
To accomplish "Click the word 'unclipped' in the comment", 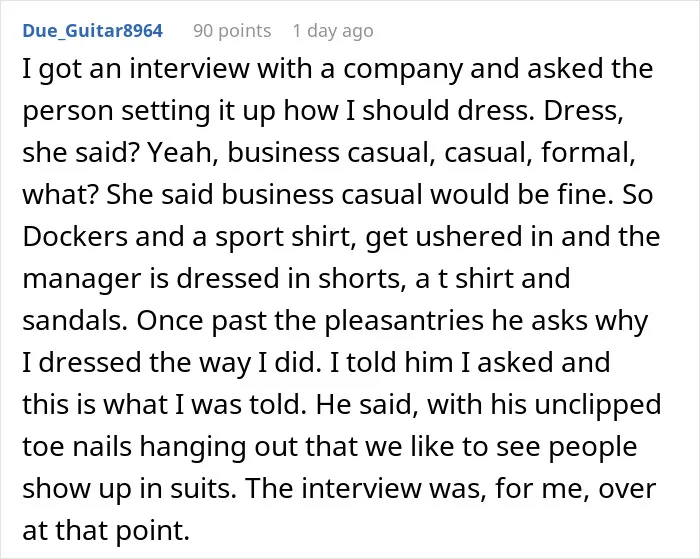I will 597,405.
